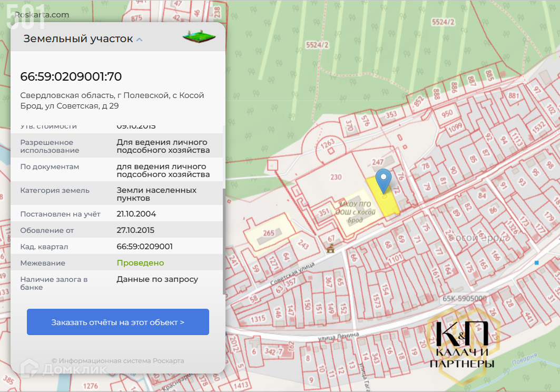Click the blue map pin marker
This screenshot has height=392, width=560.
[x=384, y=182]
